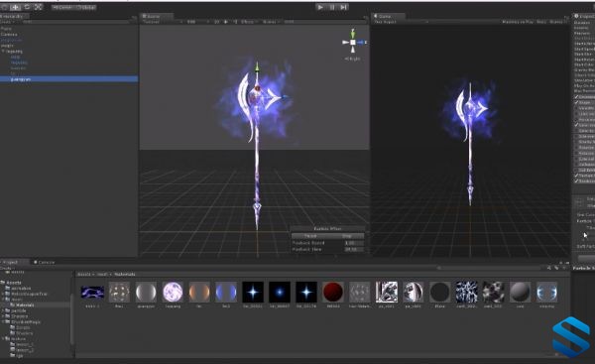Select the Scale tool in the toolbar

pos(39,7)
